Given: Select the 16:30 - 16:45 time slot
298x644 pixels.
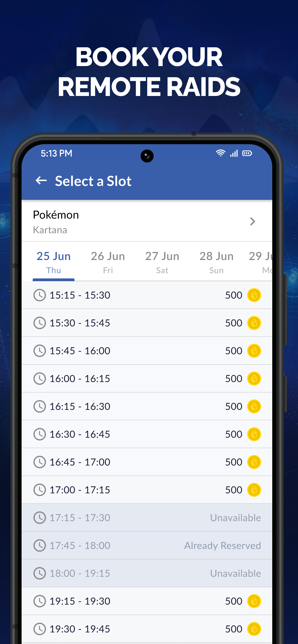Looking at the screenshot, I should point(147,434).
